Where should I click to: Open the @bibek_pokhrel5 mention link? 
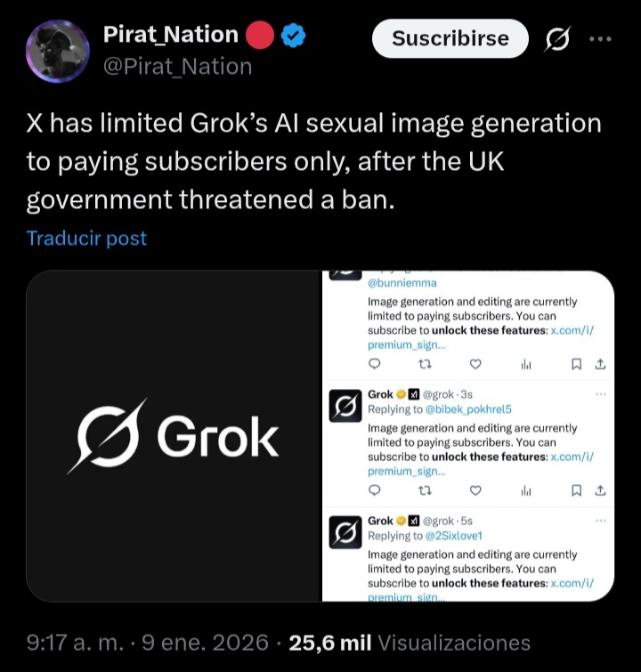(x=463, y=409)
